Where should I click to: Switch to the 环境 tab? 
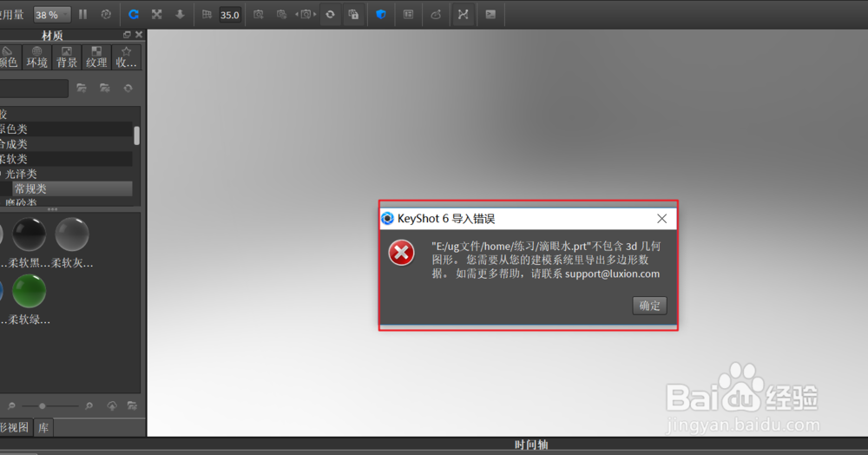point(37,57)
